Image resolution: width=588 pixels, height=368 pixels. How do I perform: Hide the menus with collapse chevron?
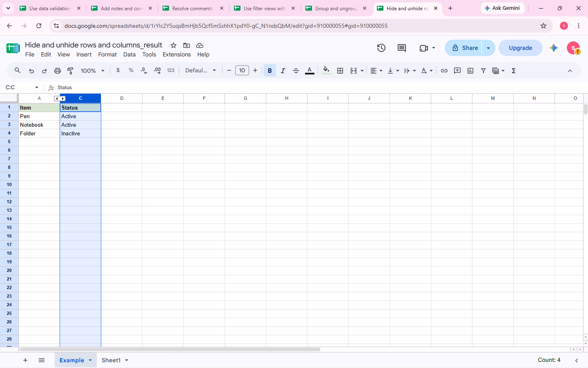(x=570, y=71)
